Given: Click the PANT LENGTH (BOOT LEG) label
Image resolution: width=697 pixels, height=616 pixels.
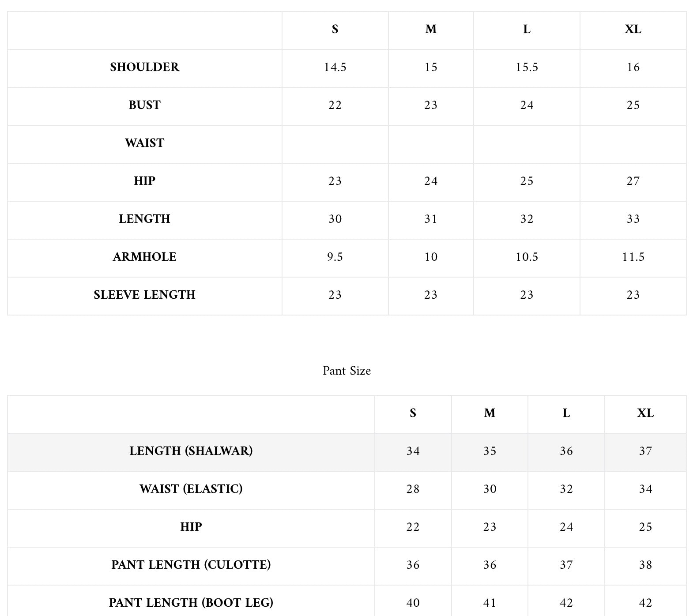Looking at the screenshot, I should [191, 603].
